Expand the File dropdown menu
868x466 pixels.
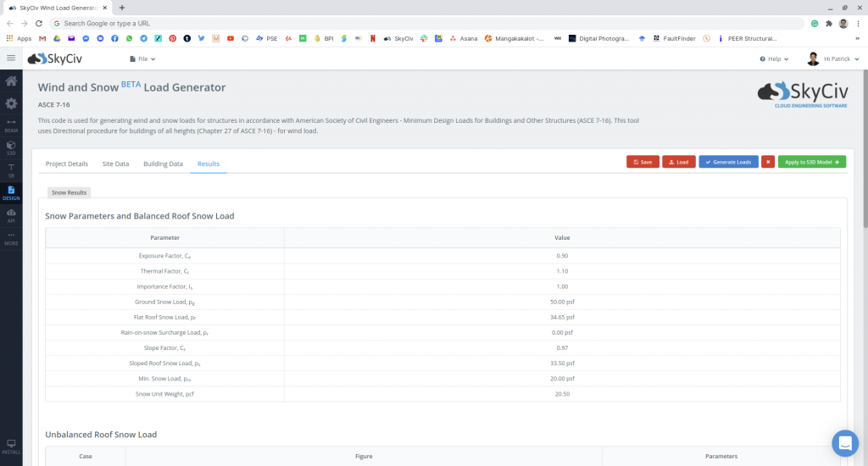142,59
